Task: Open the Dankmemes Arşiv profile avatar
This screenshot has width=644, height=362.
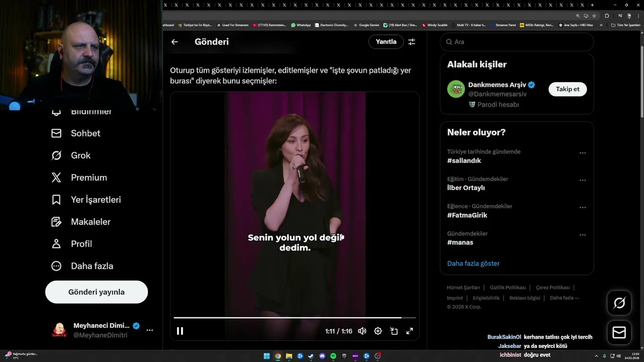Action: click(x=456, y=89)
